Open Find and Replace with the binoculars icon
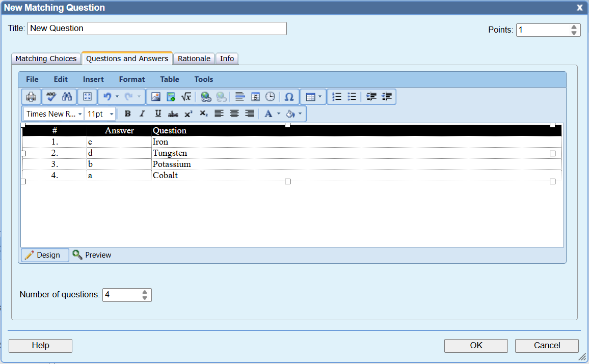589x364 pixels. click(67, 96)
